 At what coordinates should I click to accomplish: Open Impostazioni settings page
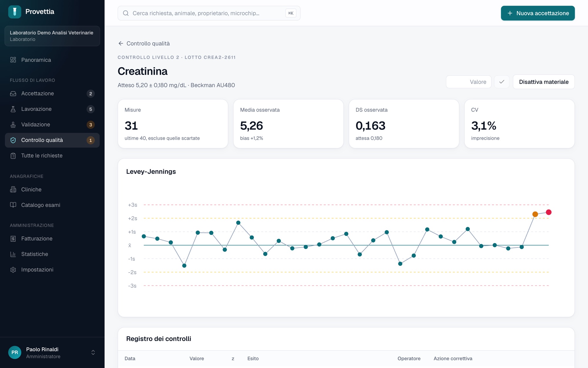pos(52,270)
